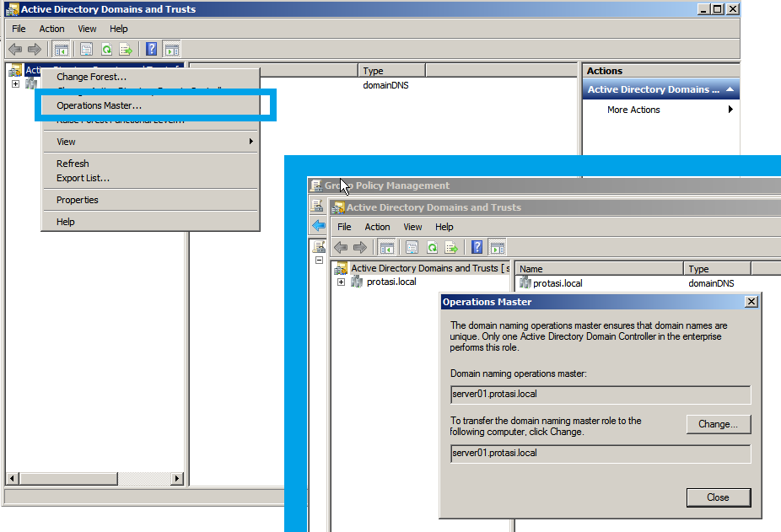Image resolution: width=781 pixels, height=532 pixels.
Task: Click domainDNS cell in inset list
Action: pyautogui.click(x=711, y=283)
